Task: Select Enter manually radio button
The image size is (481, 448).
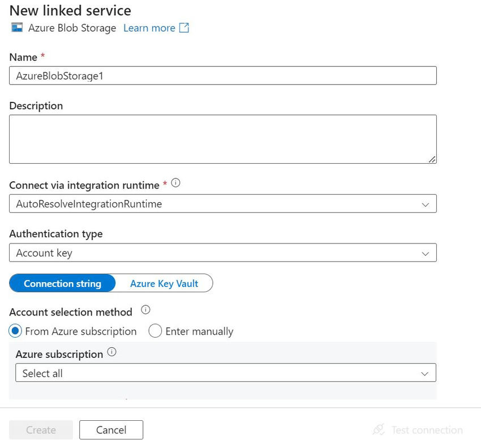Action: coord(155,331)
